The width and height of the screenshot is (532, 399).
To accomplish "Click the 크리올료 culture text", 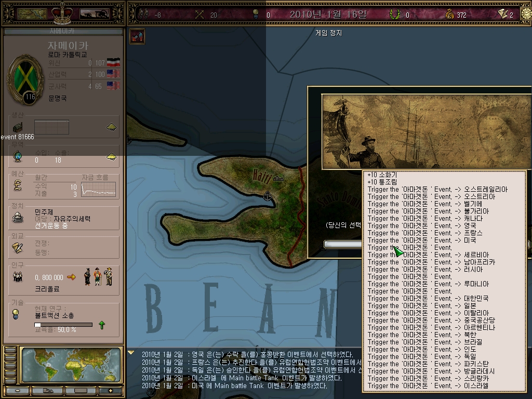I will [47, 289].
